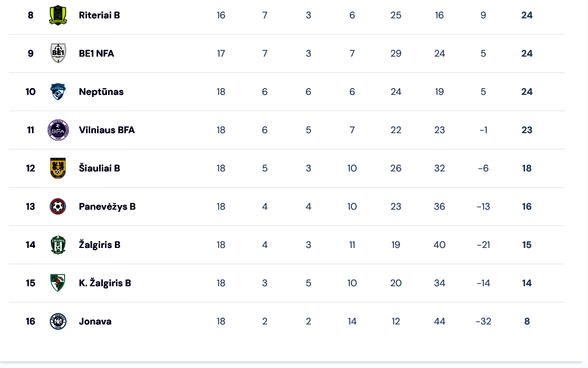Click the Riteriai B club crest
588x368 pixels.
[58, 15]
